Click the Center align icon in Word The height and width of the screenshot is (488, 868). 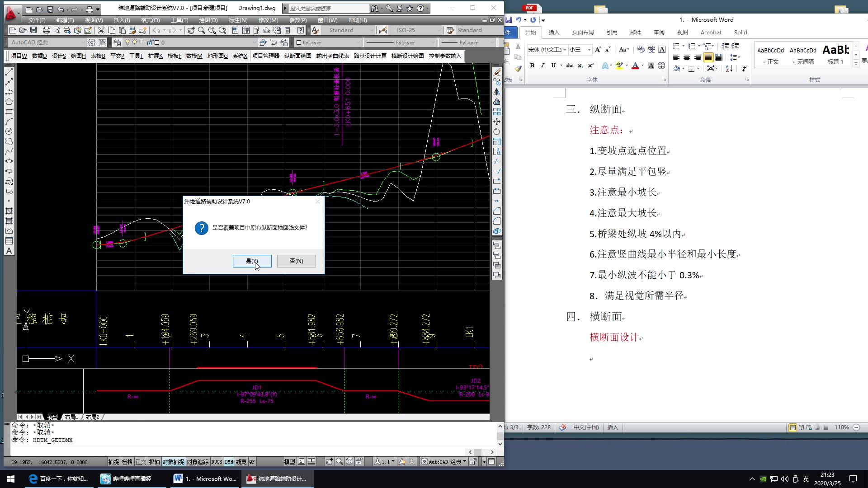tap(687, 57)
